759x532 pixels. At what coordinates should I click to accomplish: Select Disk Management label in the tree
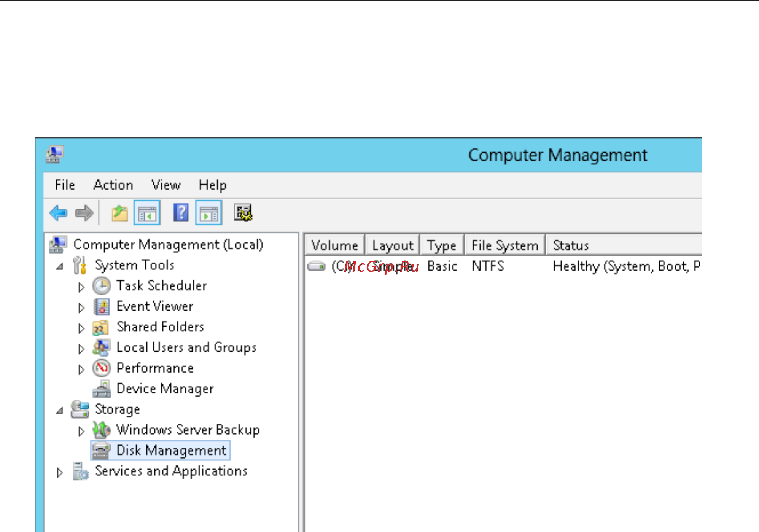click(171, 450)
